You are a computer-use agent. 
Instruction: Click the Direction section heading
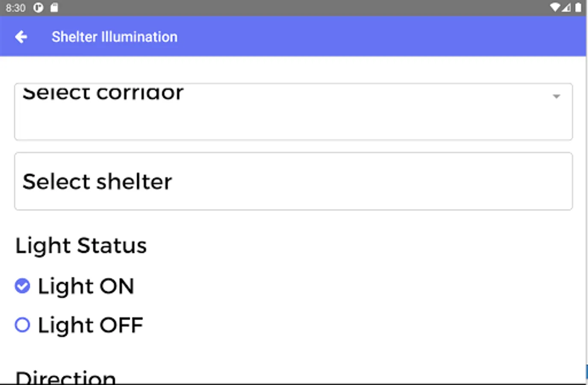(66, 377)
